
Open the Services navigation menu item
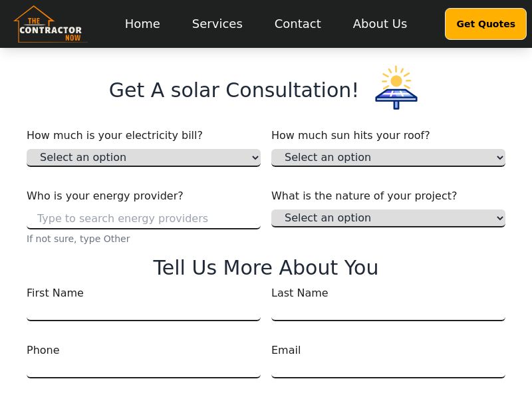pos(217,23)
